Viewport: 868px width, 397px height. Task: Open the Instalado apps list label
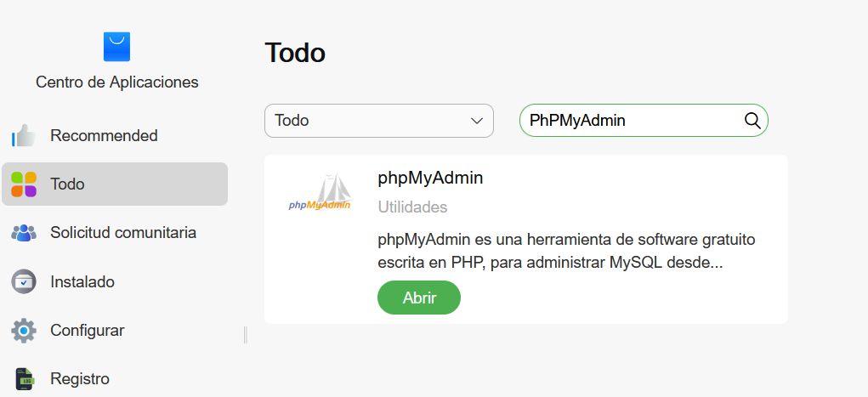82,281
